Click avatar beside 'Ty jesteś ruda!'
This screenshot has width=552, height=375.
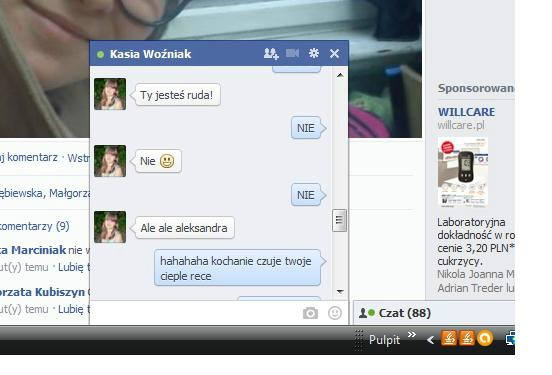pyautogui.click(x=110, y=94)
